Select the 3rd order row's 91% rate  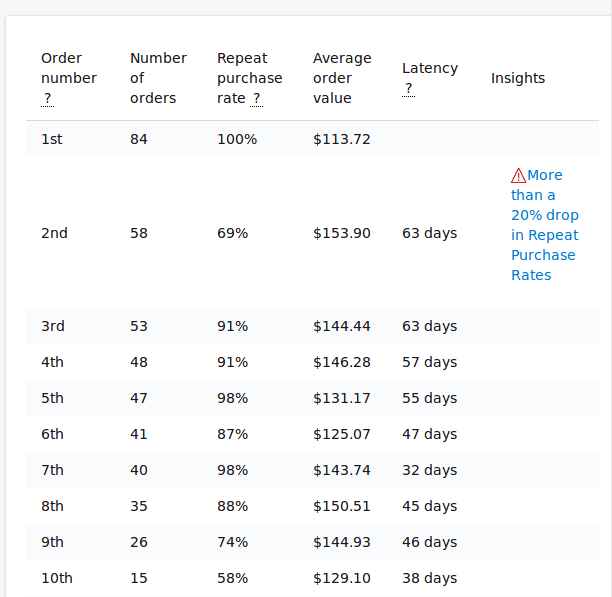[x=233, y=326]
